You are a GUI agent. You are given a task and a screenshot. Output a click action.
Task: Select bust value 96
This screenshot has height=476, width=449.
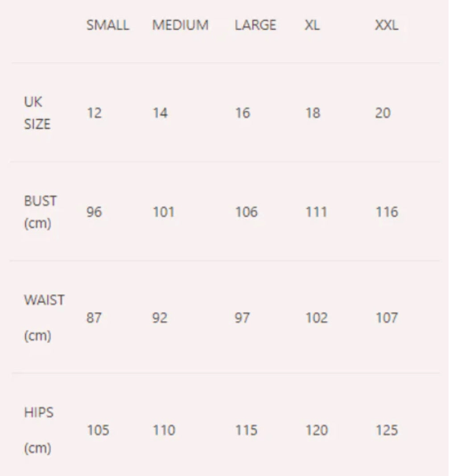click(94, 212)
